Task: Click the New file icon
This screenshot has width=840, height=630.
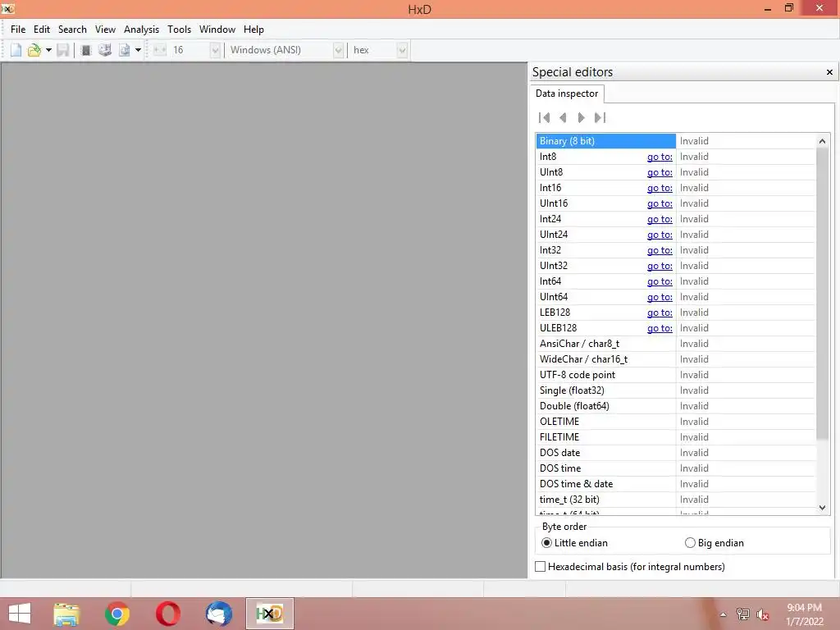Action: click(16, 50)
